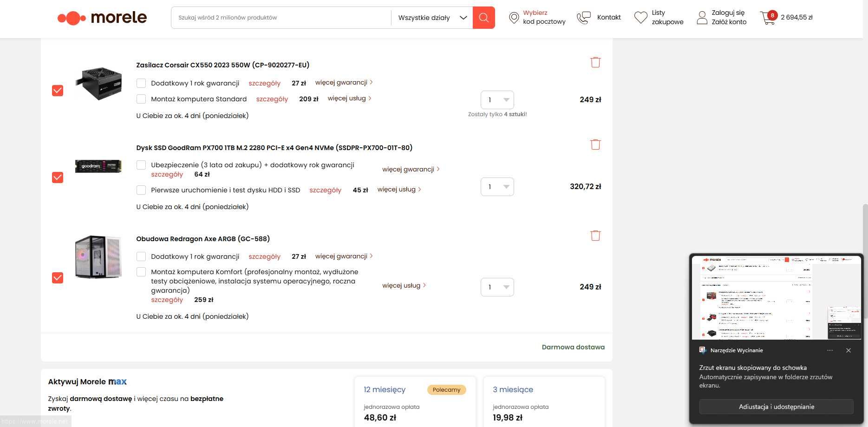The width and height of the screenshot is (868, 427).
Task: Open the wishlist heart icon
Action: (x=641, y=18)
